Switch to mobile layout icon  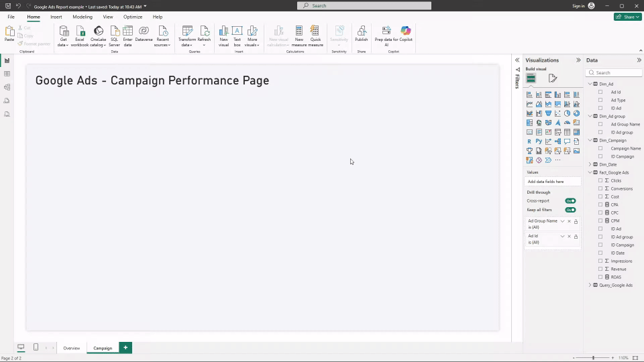[x=36, y=347]
